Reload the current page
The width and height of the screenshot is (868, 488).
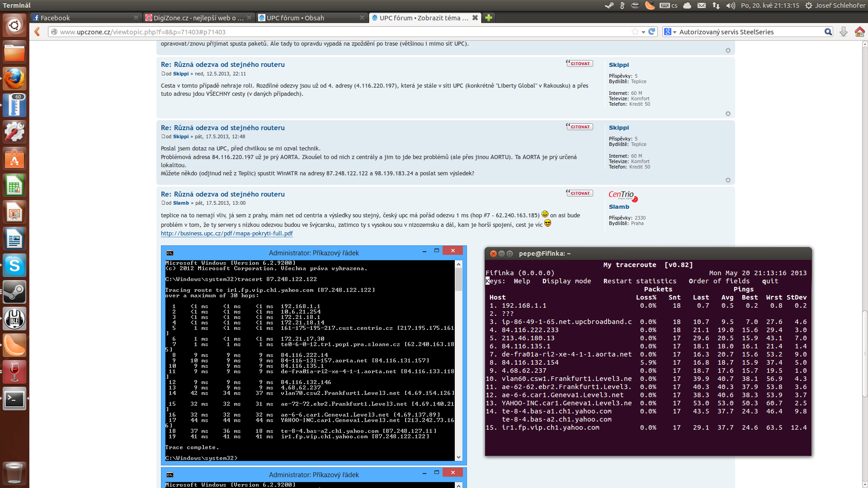[x=651, y=32]
